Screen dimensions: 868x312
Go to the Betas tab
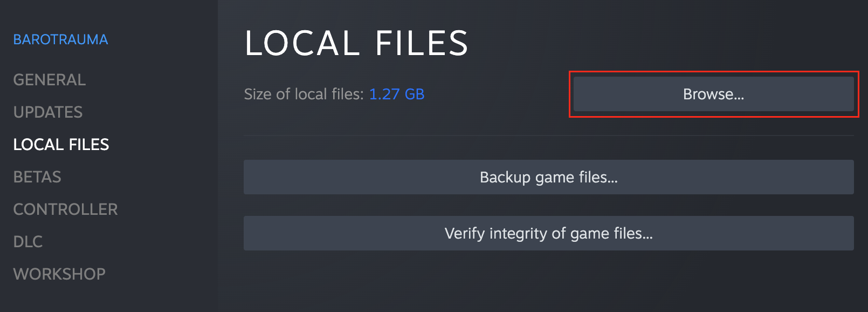tap(37, 177)
